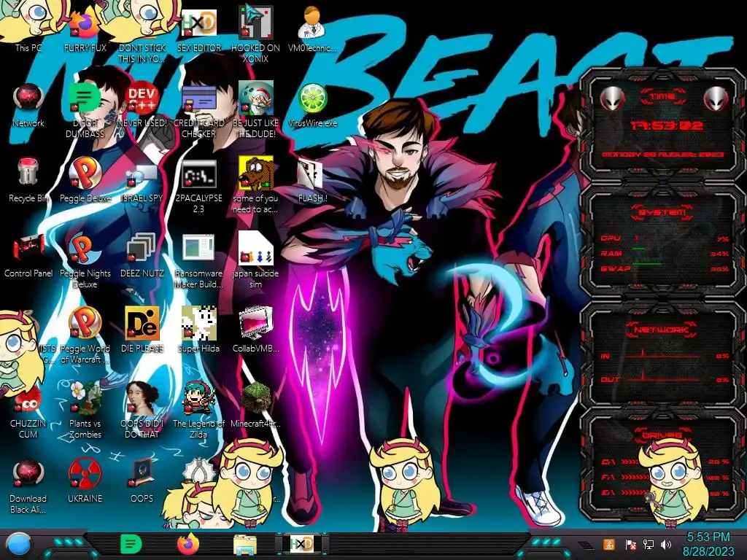Launch Peggle Nights Deluxe
Viewport: 747px width, 560px height.
pyautogui.click(x=85, y=261)
